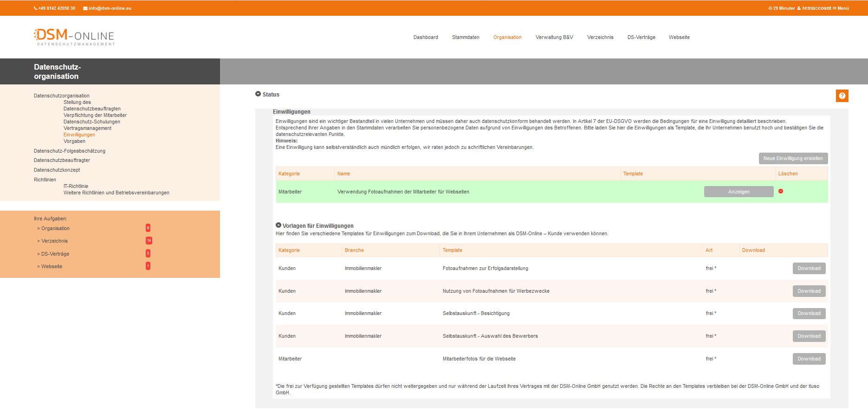
Task: Click the orange help question mark icon
Action: tap(842, 96)
